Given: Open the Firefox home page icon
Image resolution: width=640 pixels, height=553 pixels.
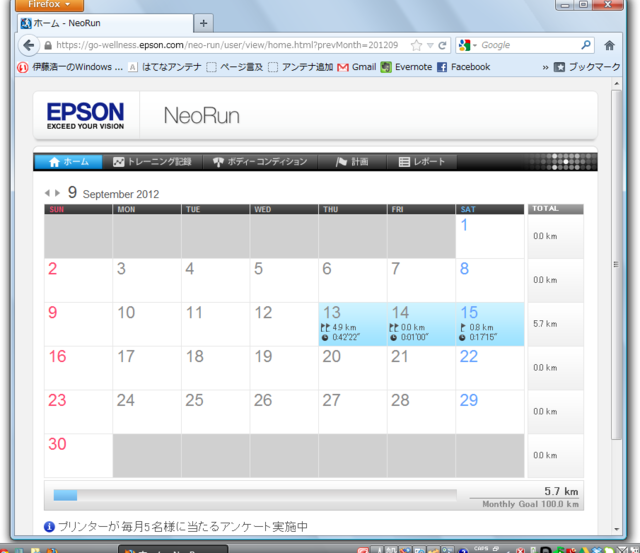Looking at the screenshot, I should click(609, 45).
